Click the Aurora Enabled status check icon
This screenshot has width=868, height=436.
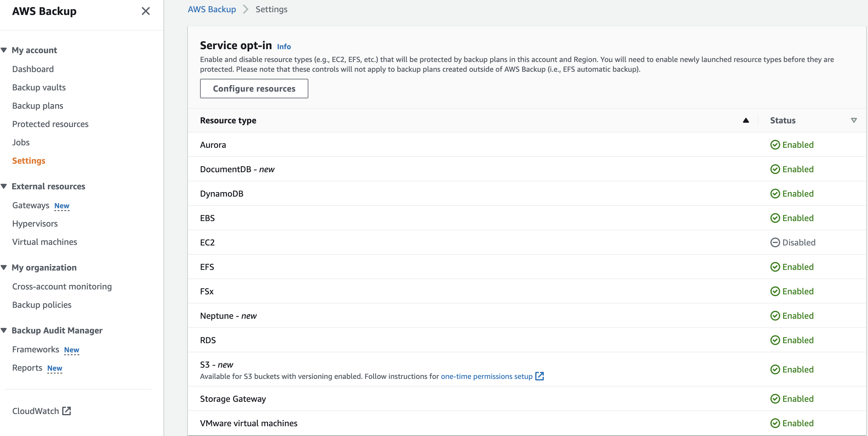click(775, 145)
